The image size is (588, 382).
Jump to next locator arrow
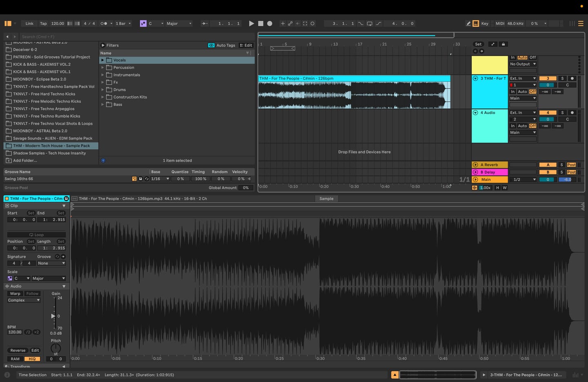(x=481, y=51)
